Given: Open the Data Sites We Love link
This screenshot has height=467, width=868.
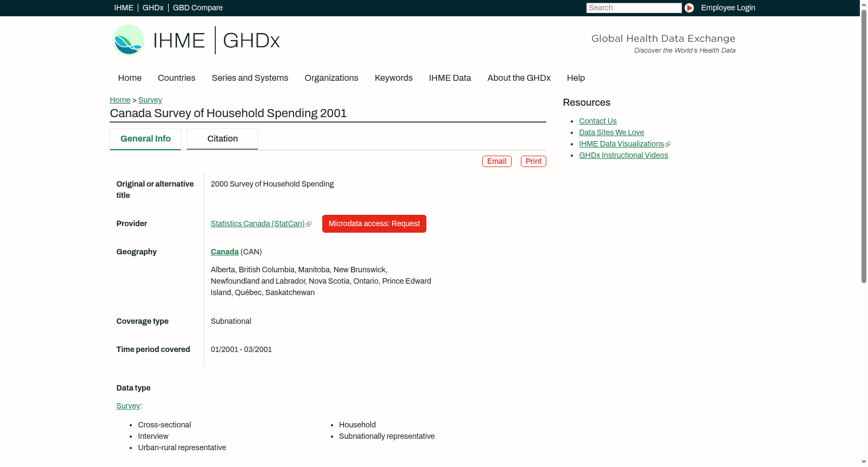Looking at the screenshot, I should [611, 132].
